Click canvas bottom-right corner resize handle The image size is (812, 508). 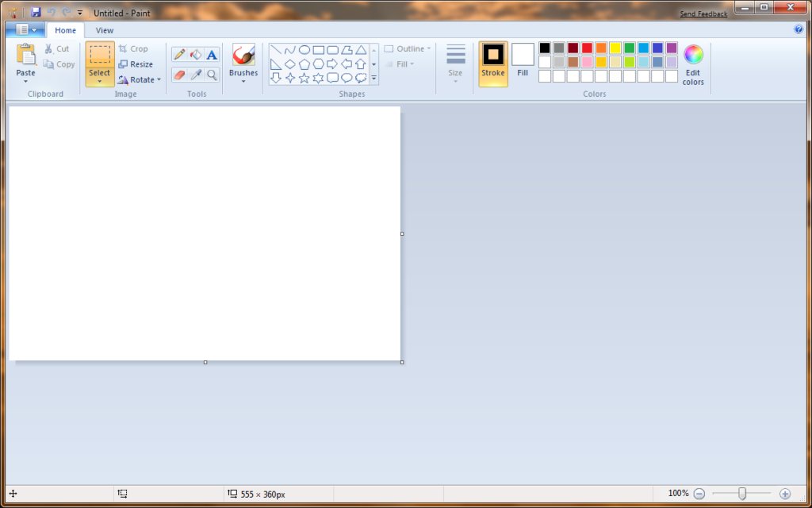402,362
